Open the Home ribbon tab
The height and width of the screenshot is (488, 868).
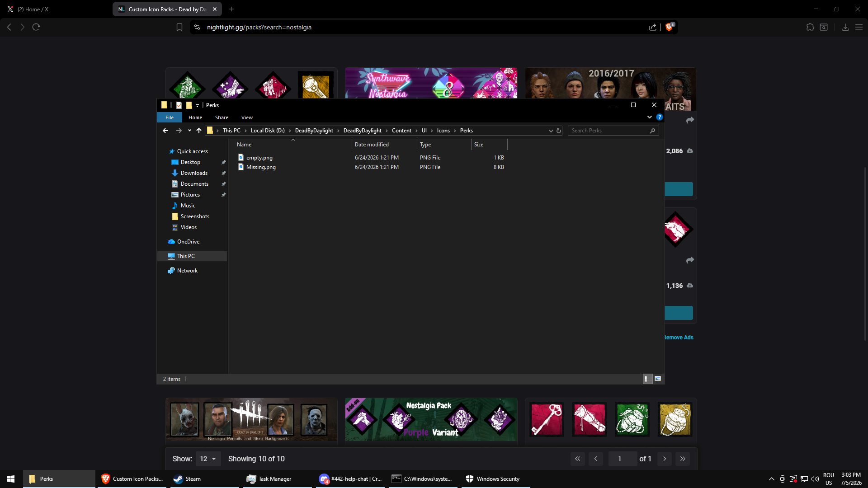point(195,117)
